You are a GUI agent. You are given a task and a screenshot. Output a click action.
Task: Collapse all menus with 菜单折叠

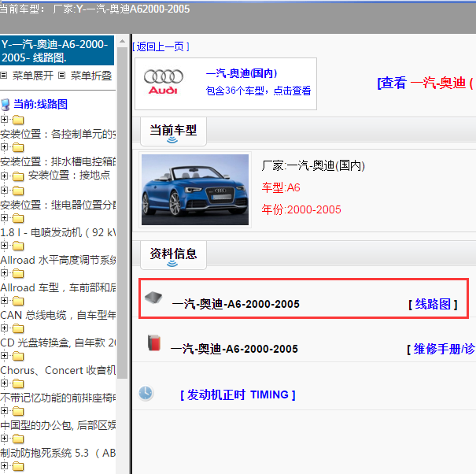click(91, 76)
